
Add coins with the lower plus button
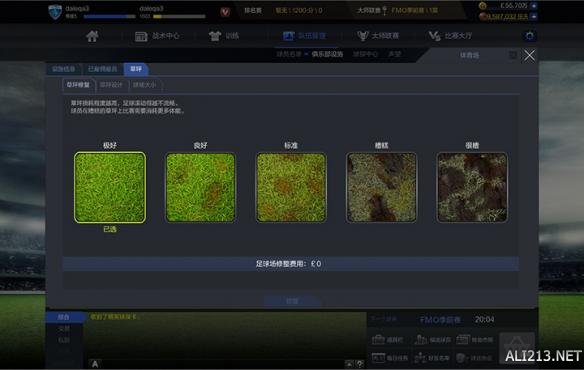[x=534, y=17]
